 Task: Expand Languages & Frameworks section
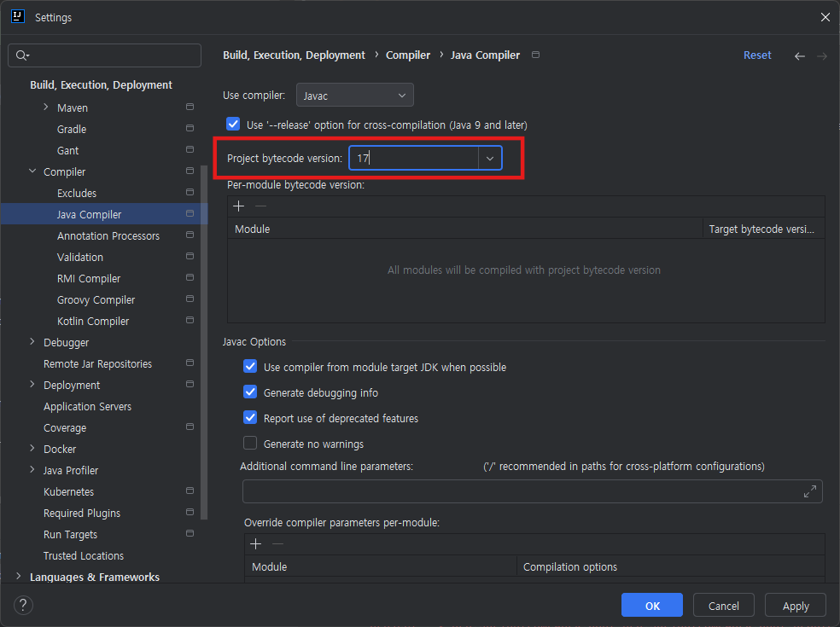click(19, 576)
